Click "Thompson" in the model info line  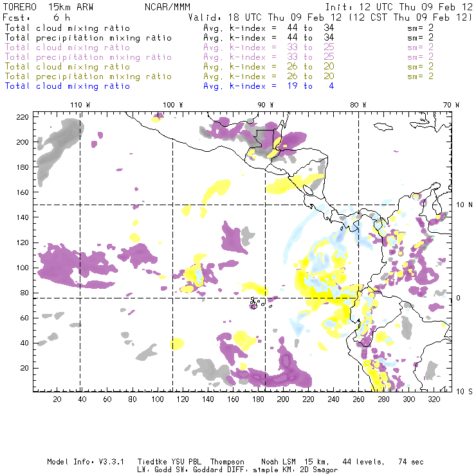(227, 462)
